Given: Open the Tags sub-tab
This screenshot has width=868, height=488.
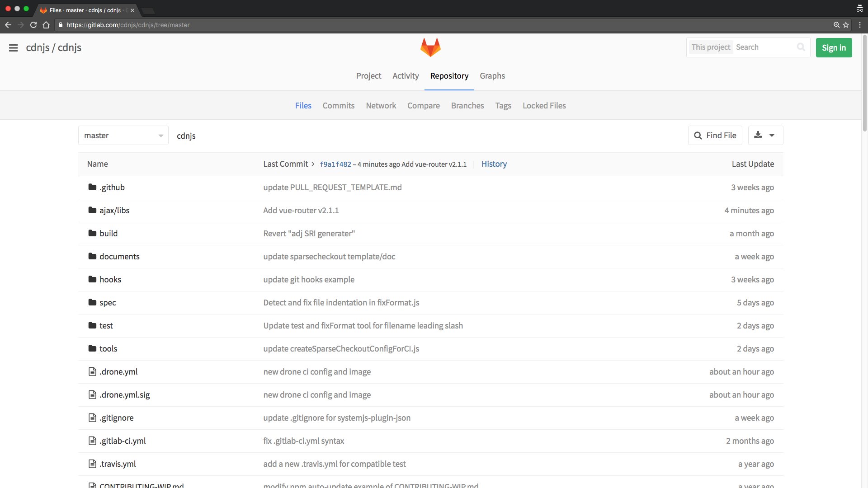Looking at the screenshot, I should tap(503, 106).
